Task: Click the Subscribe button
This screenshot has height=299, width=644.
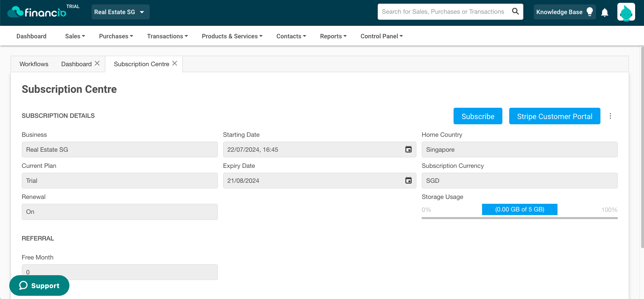Action: click(478, 116)
